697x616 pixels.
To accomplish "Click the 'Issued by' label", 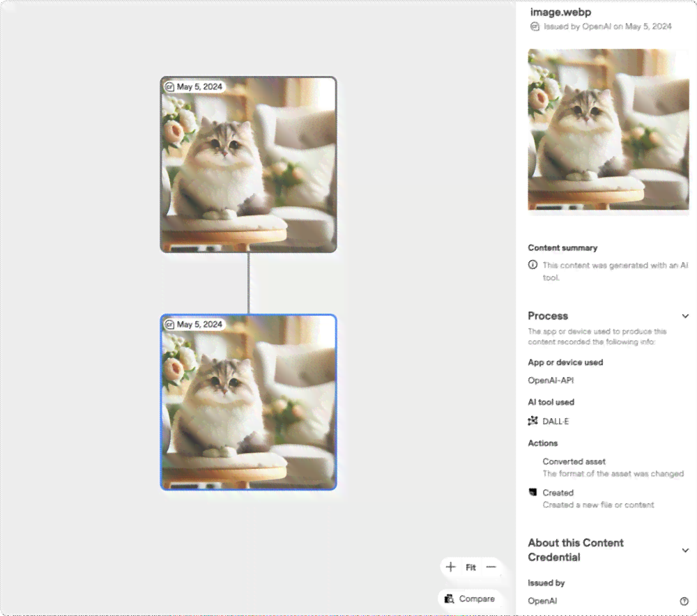I will coord(546,583).
